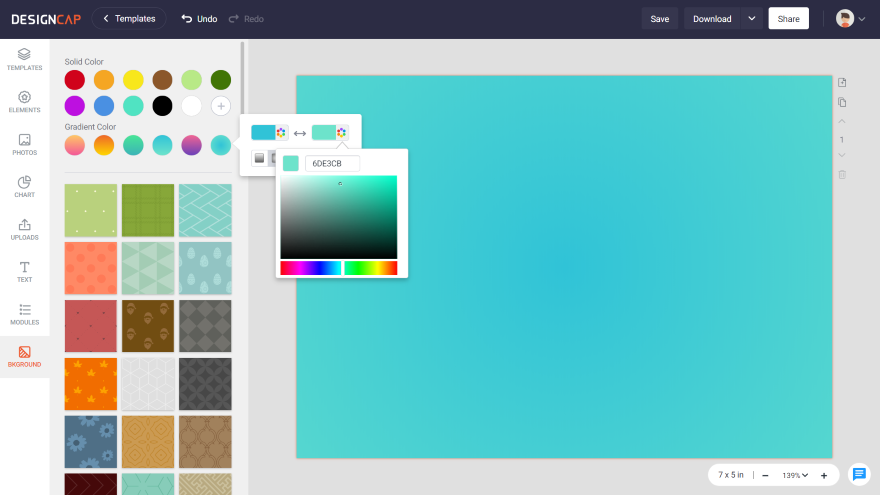Open color wheel for first gradient color
This screenshot has width=880, height=495.
pyautogui.click(x=281, y=132)
